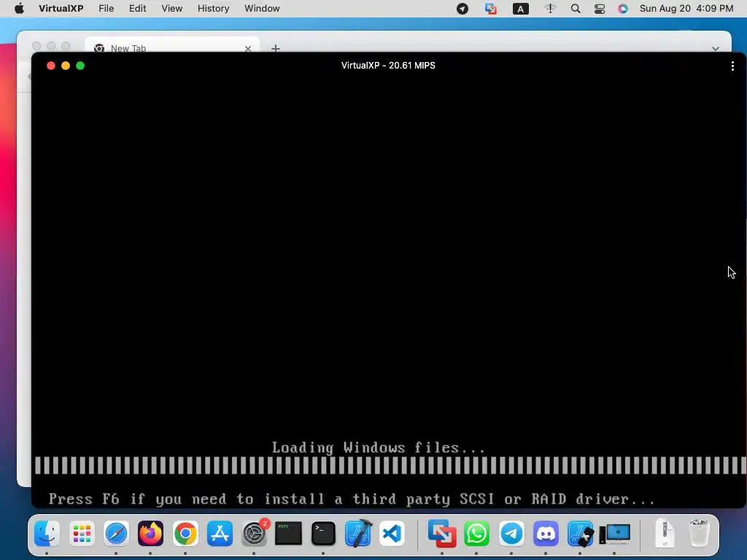Click the VMware Fusion menu bar icon

click(x=490, y=9)
